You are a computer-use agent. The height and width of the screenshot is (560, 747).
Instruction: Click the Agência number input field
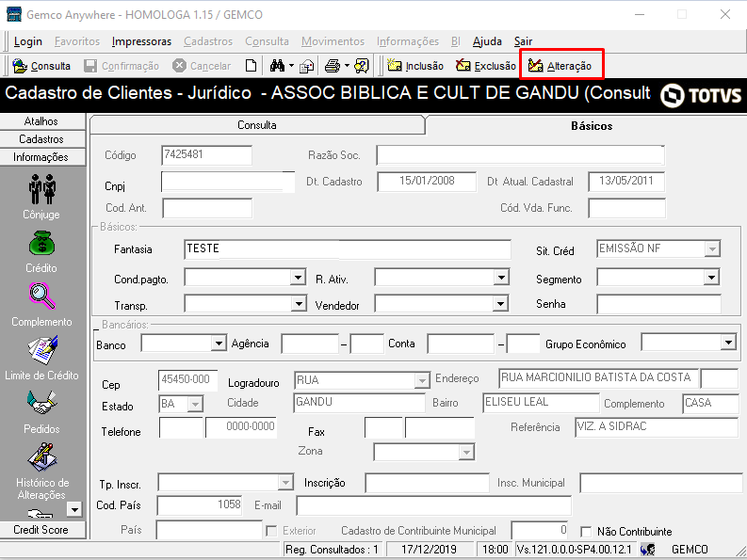coord(310,344)
